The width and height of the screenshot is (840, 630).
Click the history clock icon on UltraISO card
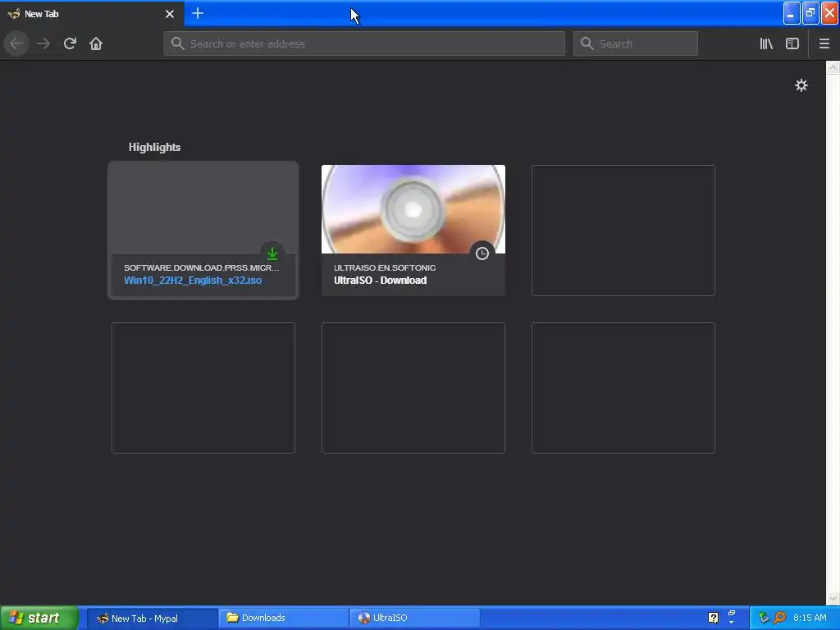tap(482, 253)
